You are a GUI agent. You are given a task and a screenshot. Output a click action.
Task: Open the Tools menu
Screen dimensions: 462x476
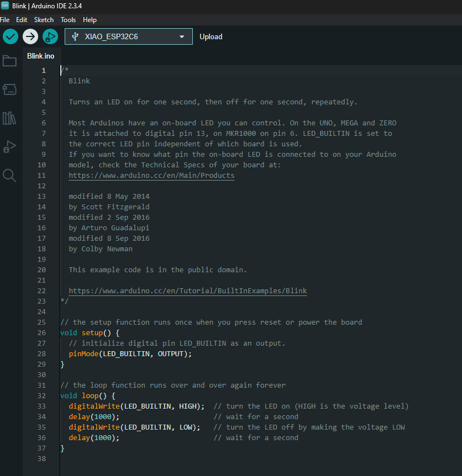click(68, 20)
